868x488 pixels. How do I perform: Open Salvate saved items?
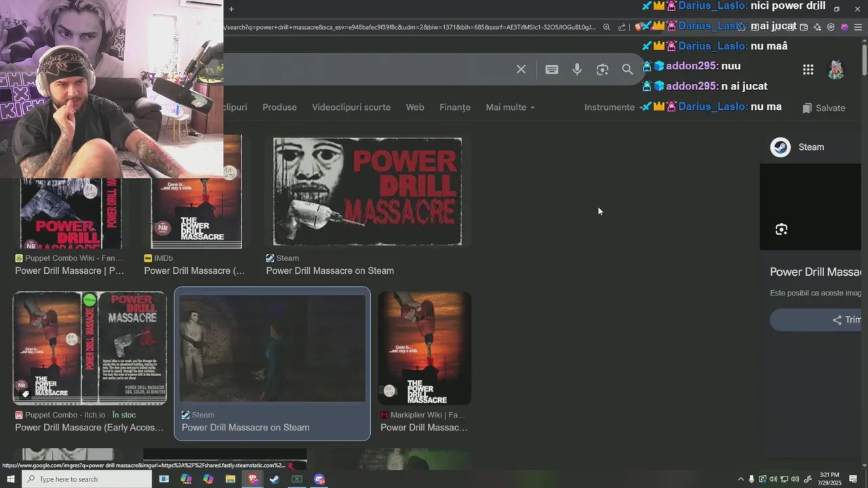point(823,108)
